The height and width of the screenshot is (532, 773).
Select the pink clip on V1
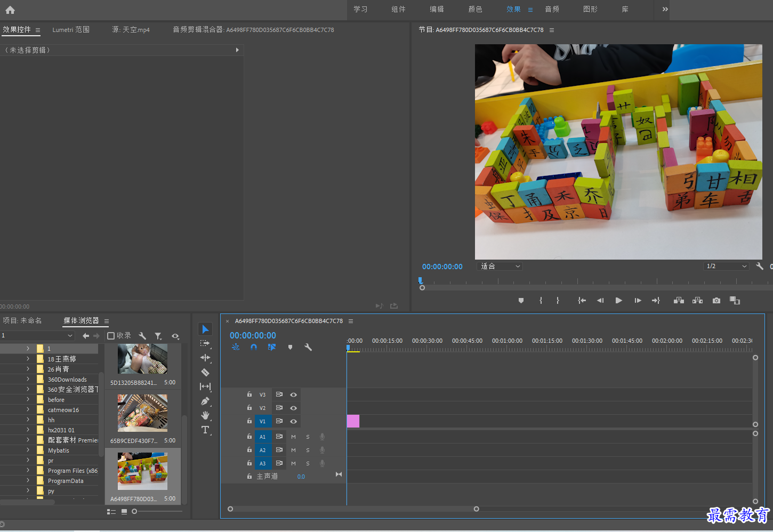[353, 421]
